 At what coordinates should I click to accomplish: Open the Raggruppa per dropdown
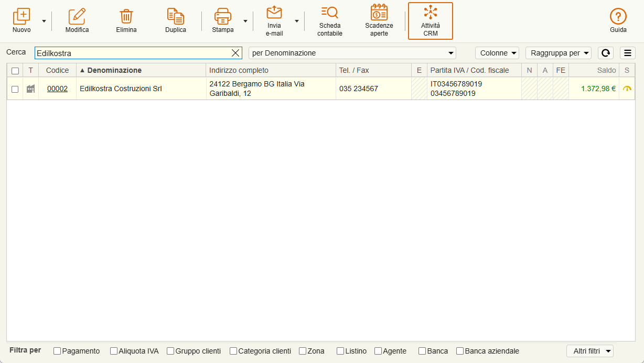click(559, 53)
